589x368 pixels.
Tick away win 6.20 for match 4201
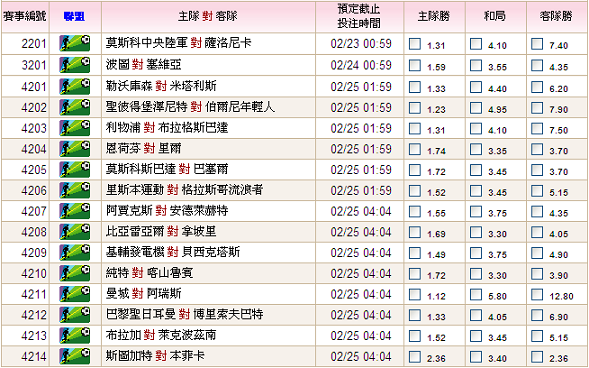(537, 87)
